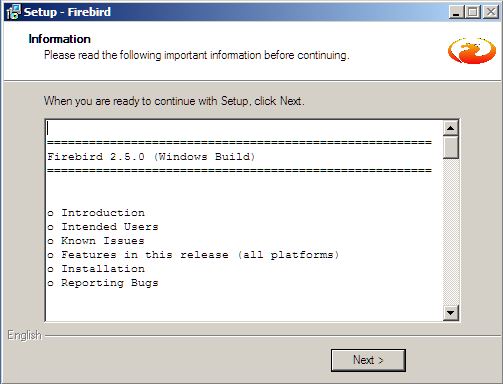Screen dimensions: 503x384
Task: Click the Setup installer icon in the title bar
Action: [13, 12]
